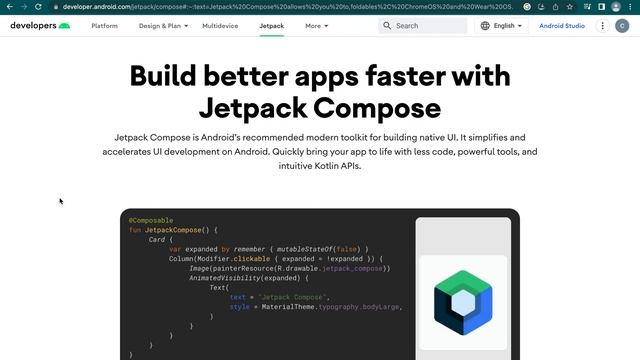This screenshot has width=640, height=360.
Task: Open the Android Studio link
Action: coord(562,26)
